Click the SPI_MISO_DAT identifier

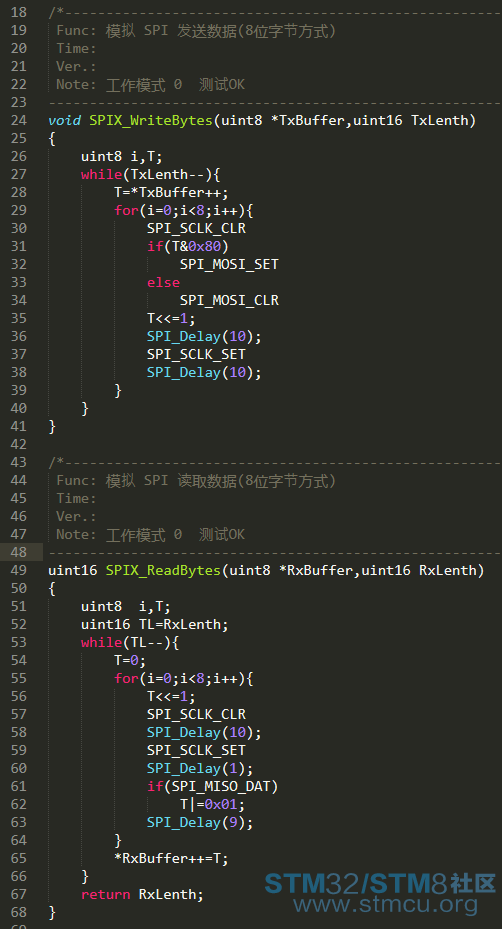221,786
